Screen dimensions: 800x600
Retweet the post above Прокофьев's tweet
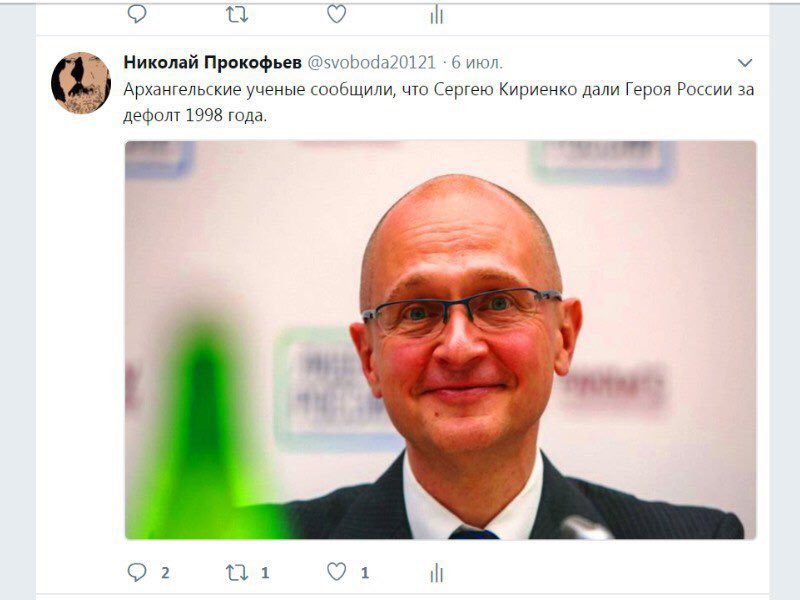pos(237,14)
